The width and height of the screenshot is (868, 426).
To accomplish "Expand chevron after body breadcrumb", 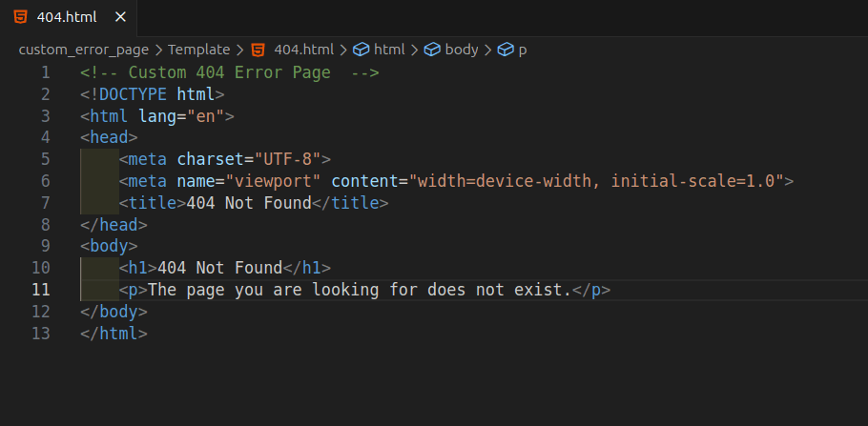I will (487, 51).
